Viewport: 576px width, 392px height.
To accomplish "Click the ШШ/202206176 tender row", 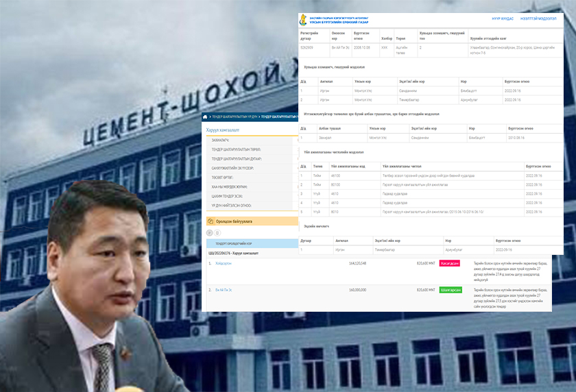I will tap(233, 254).
